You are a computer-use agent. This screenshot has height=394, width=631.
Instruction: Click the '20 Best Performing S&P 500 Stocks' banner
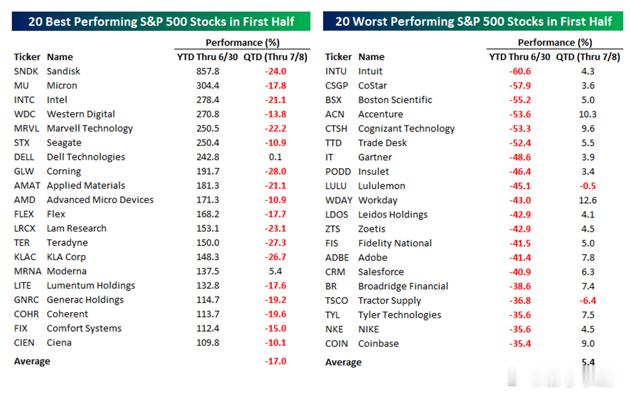pyautogui.click(x=161, y=21)
